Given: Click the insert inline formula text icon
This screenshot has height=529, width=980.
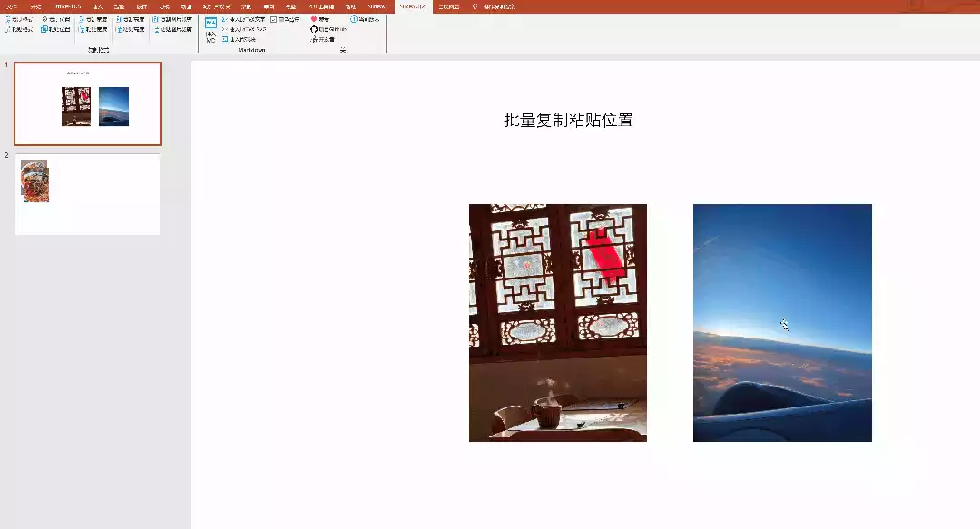Looking at the screenshot, I should [221, 18].
